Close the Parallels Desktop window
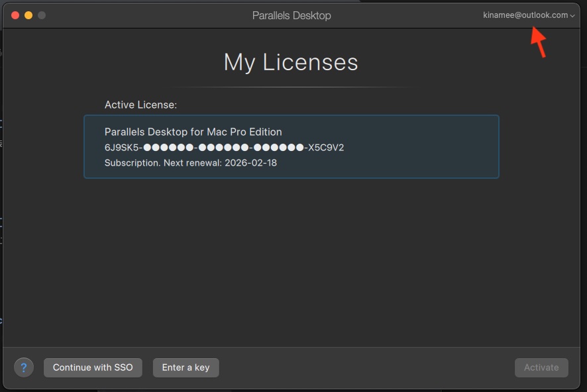The width and height of the screenshot is (587, 392). [15, 15]
